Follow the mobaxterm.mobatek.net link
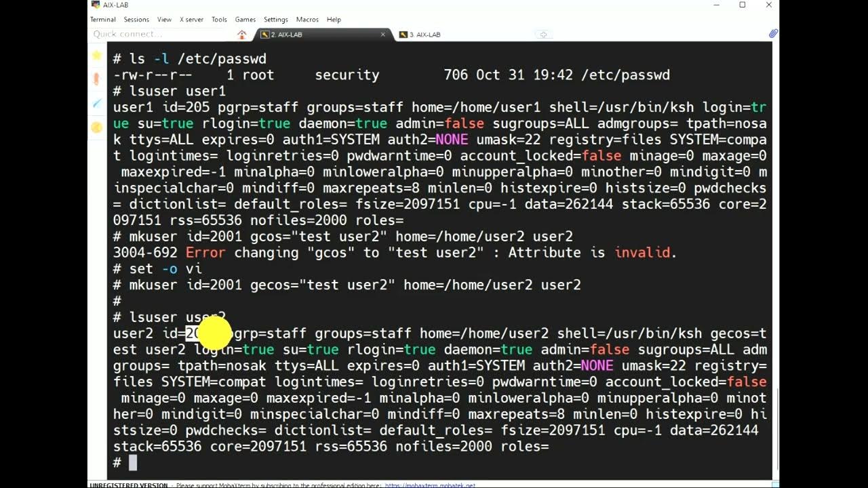The image size is (868, 488). [x=430, y=485]
